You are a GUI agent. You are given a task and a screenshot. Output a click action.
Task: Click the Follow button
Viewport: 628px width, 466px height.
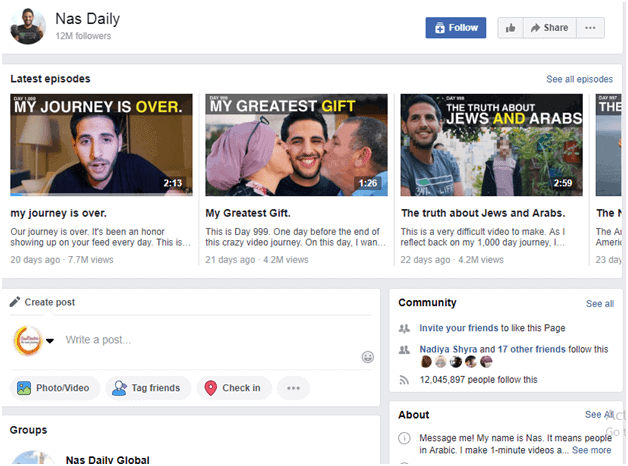456,28
